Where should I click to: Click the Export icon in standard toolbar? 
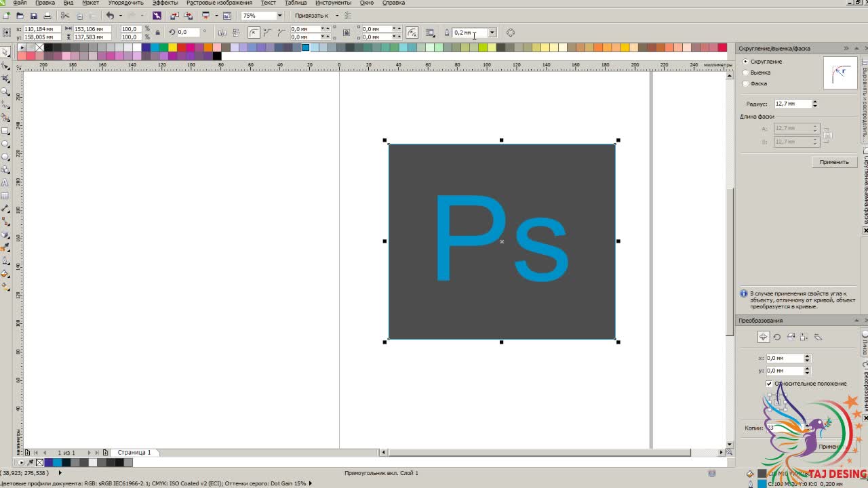[x=188, y=15]
